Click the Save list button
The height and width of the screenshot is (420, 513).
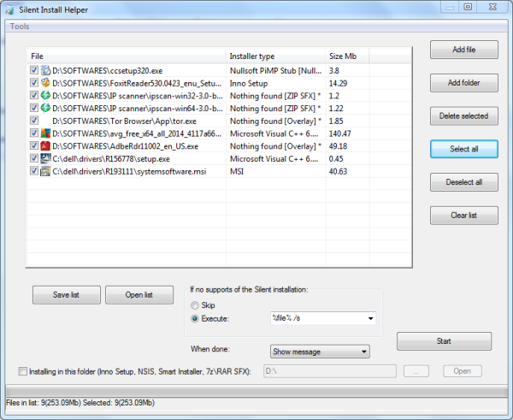coord(67,295)
